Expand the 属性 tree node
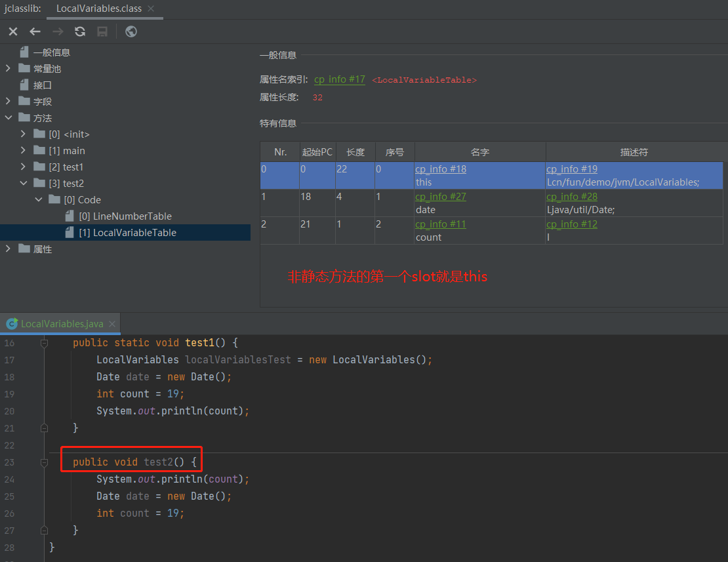This screenshot has width=728, height=562. click(8, 249)
